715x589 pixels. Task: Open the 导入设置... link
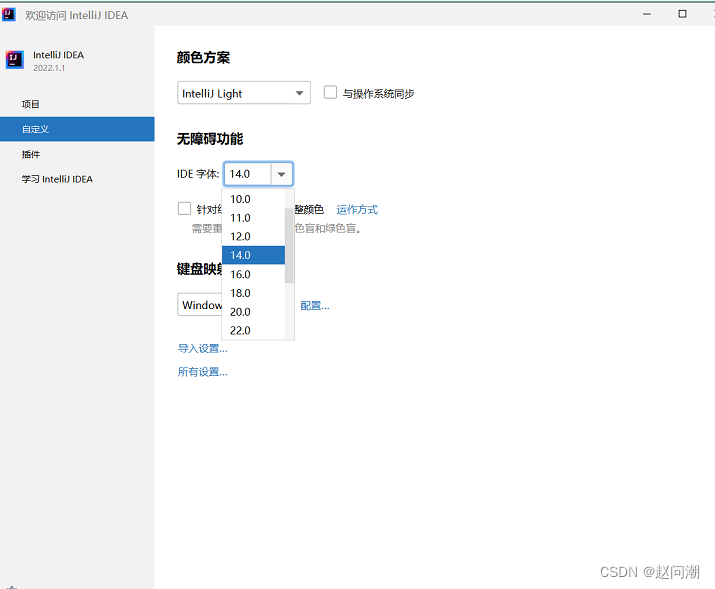(x=202, y=348)
